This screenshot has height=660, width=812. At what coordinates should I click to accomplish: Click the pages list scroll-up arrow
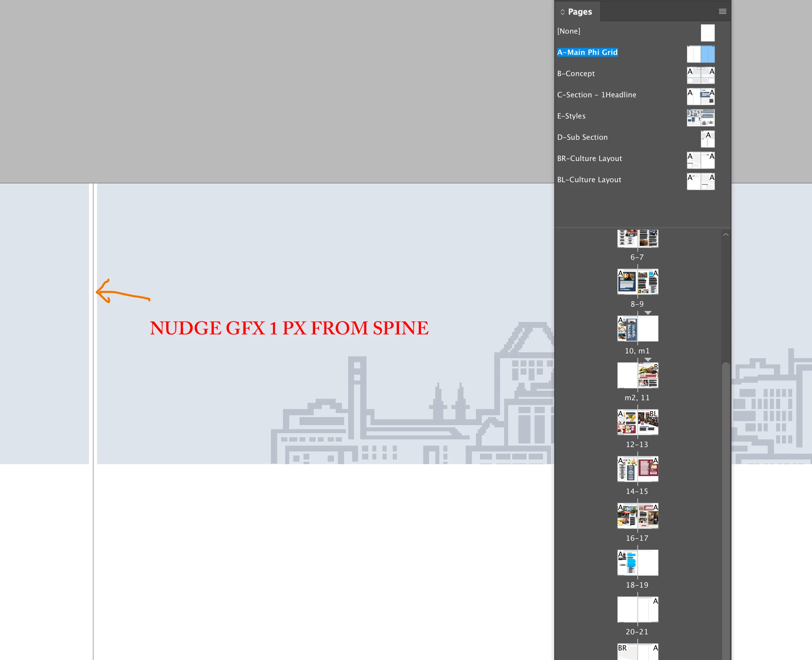point(726,235)
